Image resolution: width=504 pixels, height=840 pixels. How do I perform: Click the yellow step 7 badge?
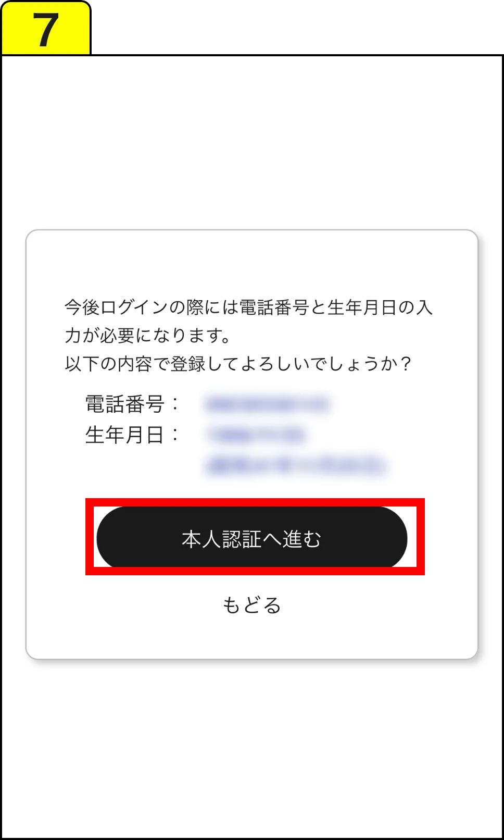click(x=46, y=28)
